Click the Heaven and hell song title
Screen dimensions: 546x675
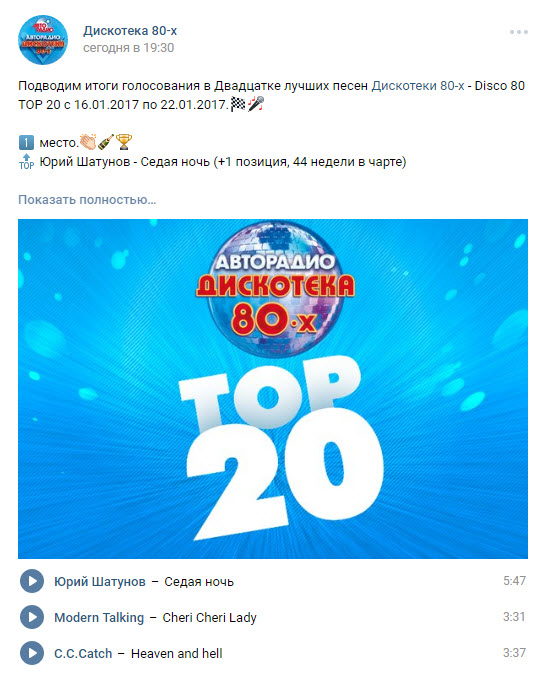177,653
